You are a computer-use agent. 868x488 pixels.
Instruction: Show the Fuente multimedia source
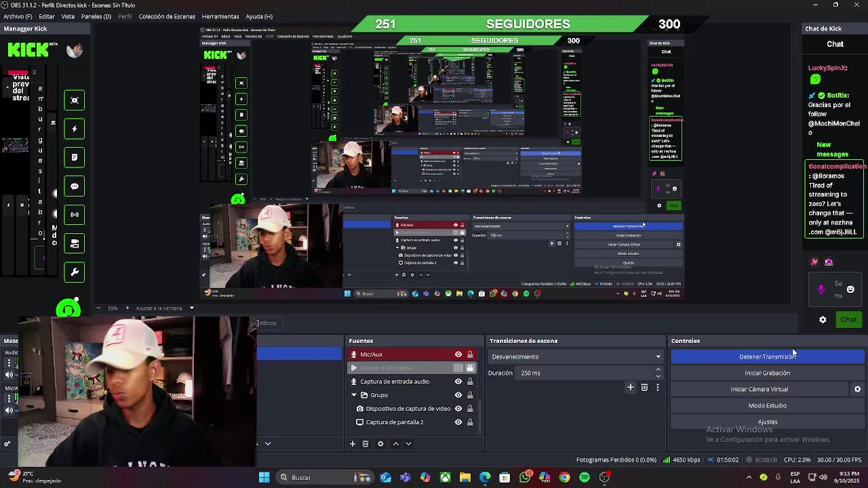click(x=458, y=368)
